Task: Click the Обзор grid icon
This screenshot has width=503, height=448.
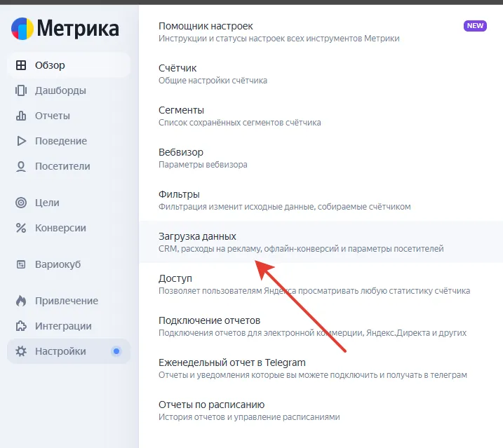Action: [21, 65]
